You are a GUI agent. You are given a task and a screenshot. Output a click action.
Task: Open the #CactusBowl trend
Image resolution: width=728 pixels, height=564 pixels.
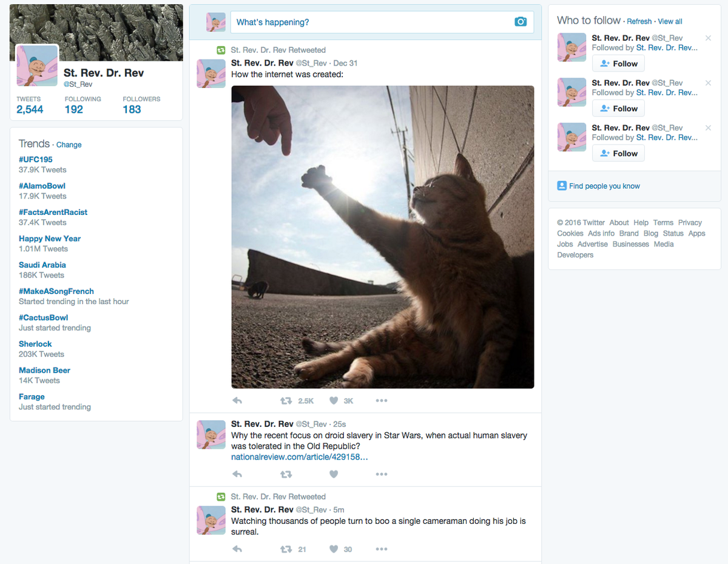44,318
